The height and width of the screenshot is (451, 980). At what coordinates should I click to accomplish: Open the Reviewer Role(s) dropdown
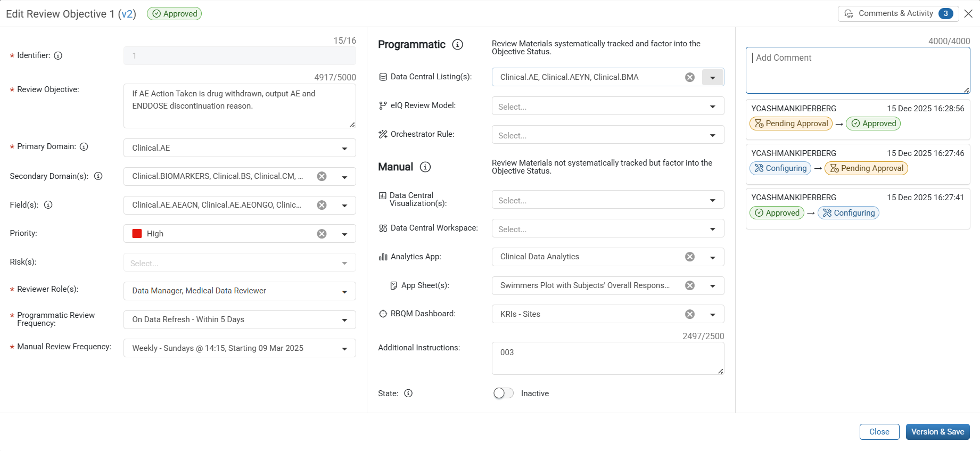[x=344, y=291]
